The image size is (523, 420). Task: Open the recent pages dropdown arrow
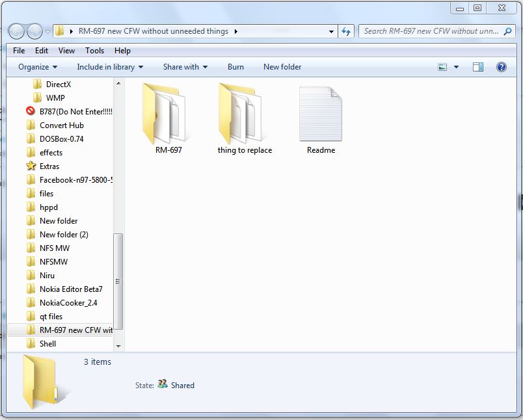tap(47, 32)
